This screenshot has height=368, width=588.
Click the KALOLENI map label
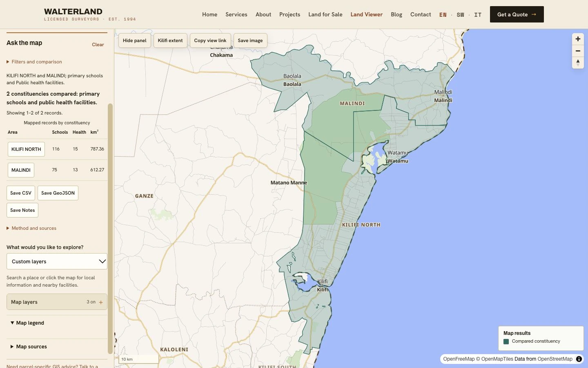click(174, 350)
